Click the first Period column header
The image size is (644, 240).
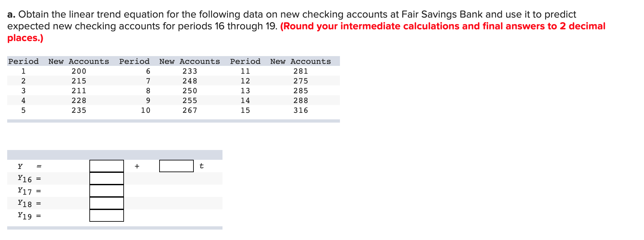point(23,61)
